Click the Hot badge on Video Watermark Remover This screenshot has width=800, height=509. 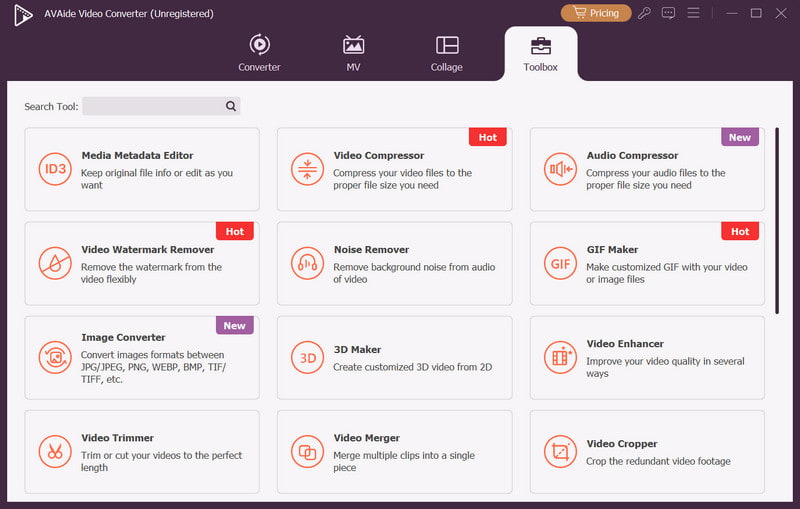click(235, 232)
